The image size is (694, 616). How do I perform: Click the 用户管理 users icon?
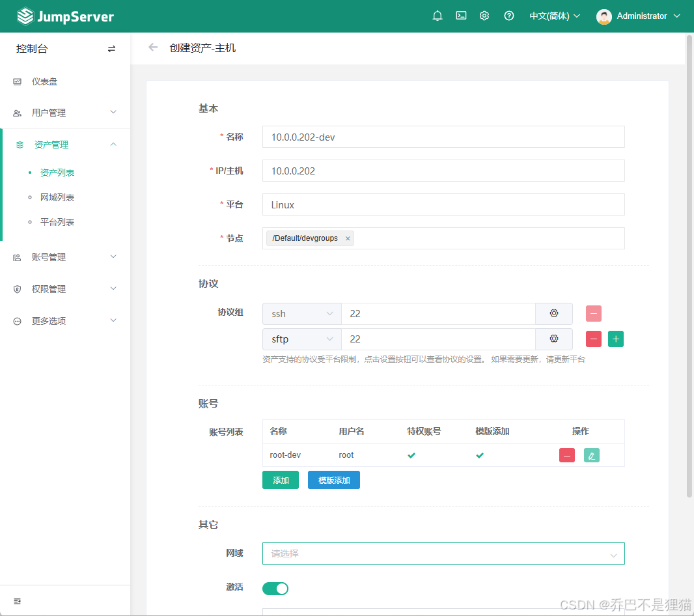click(x=18, y=113)
